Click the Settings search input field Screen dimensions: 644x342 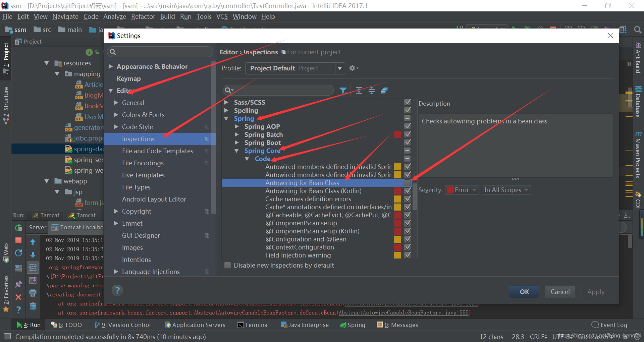[x=160, y=52]
